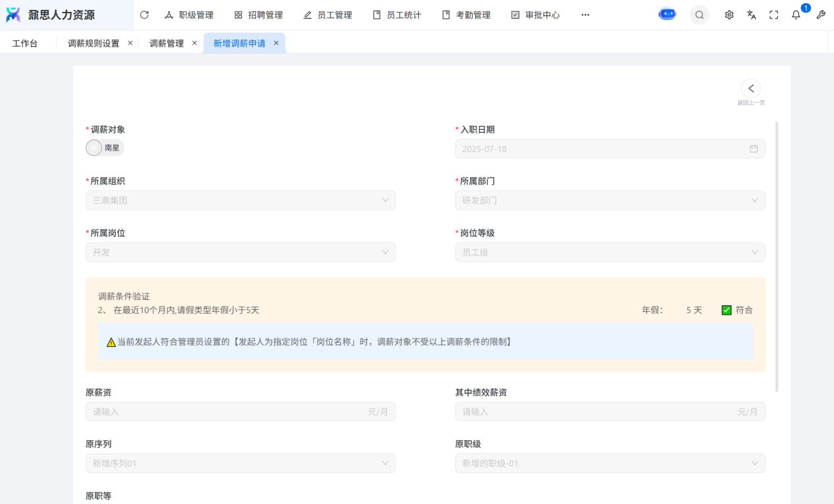Switch to the 调薪规则设置 tab
This screenshot has height=504, width=834.
tap(93, 43)
